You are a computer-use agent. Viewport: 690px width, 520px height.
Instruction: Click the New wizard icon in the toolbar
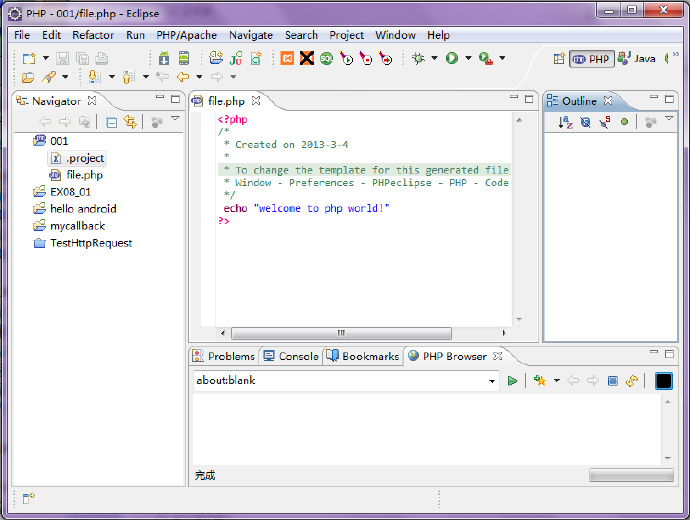pos(29,58)
